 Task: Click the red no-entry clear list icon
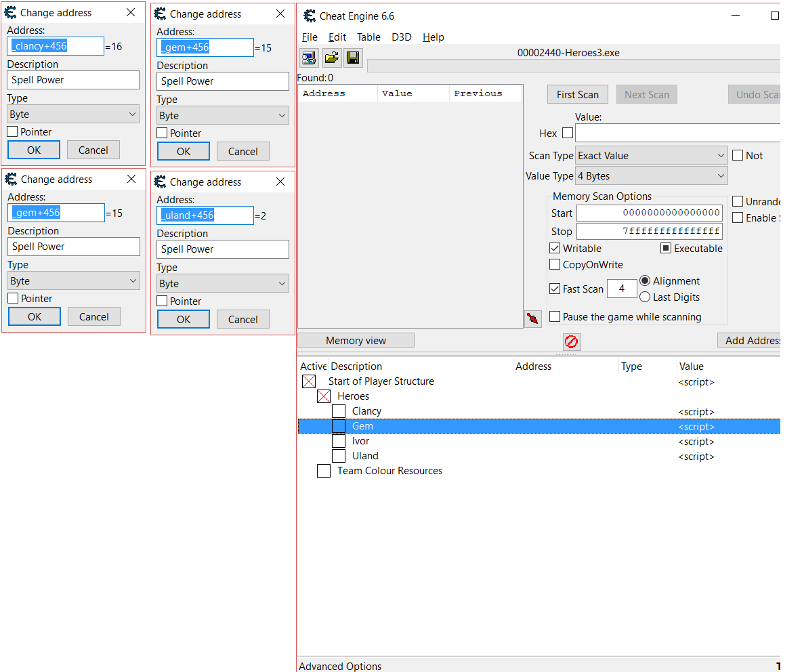click(x=571, y=341)
